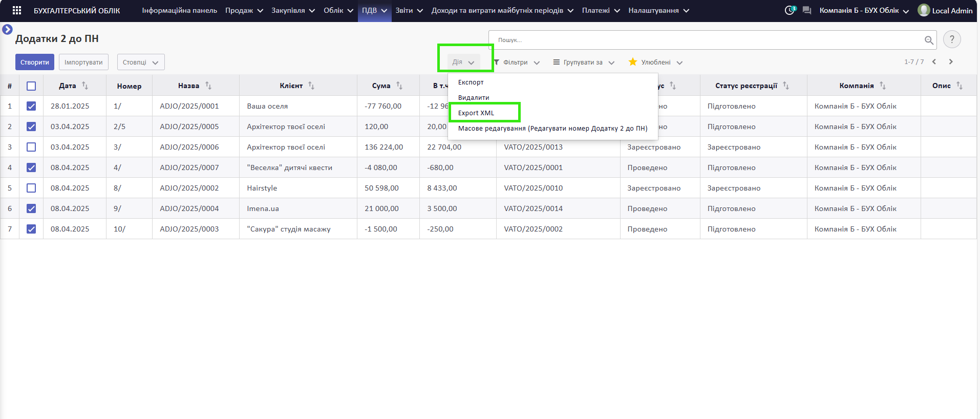The width and height of the screenshot is (980, 419).
Task: Open the conversations chat icon
Action: coord(807,10)
